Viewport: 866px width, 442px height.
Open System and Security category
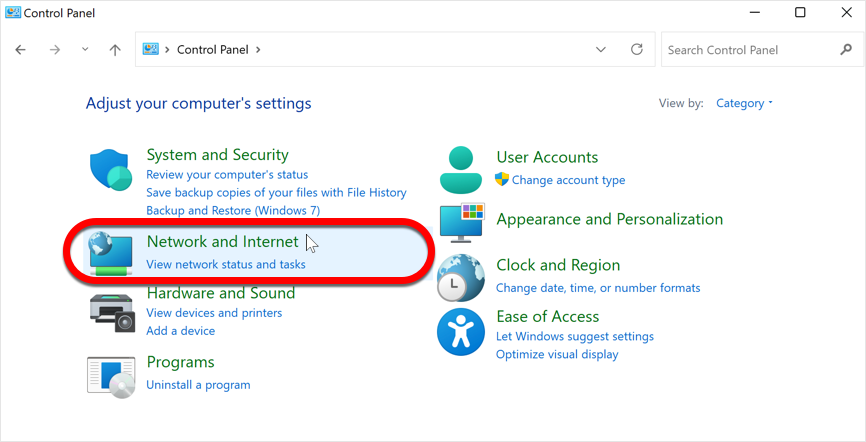[218, 155]
